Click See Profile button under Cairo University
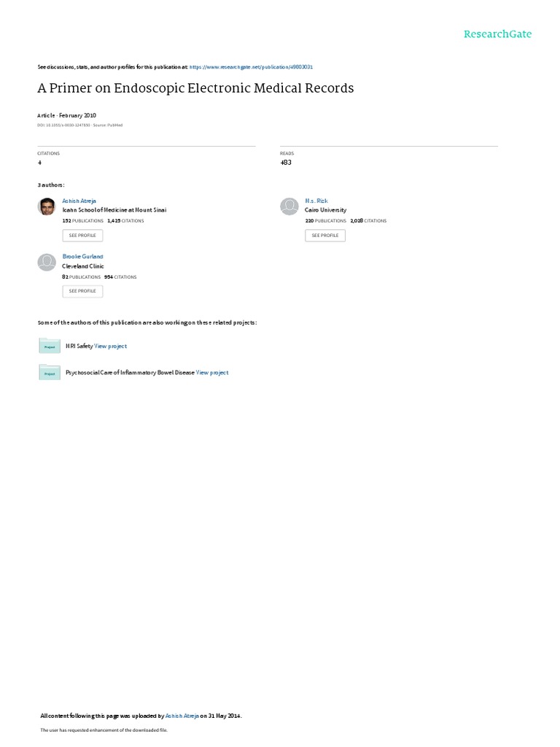560x747 pixels. coord(325,236)
